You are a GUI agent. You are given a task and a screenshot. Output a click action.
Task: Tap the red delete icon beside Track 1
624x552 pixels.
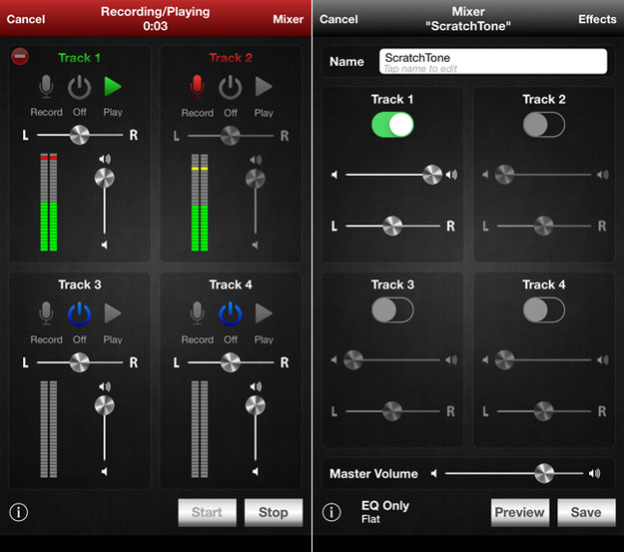click(x=20, y=56)
